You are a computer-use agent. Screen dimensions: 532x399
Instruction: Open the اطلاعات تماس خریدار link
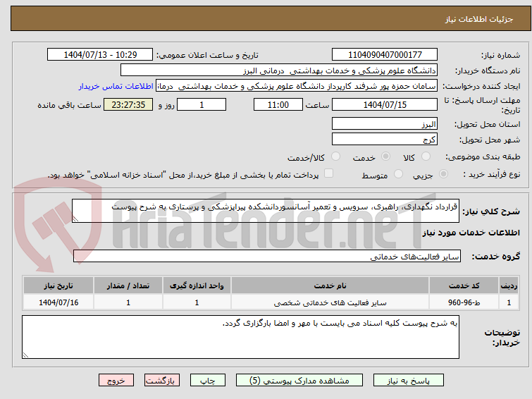pos(116,86)
